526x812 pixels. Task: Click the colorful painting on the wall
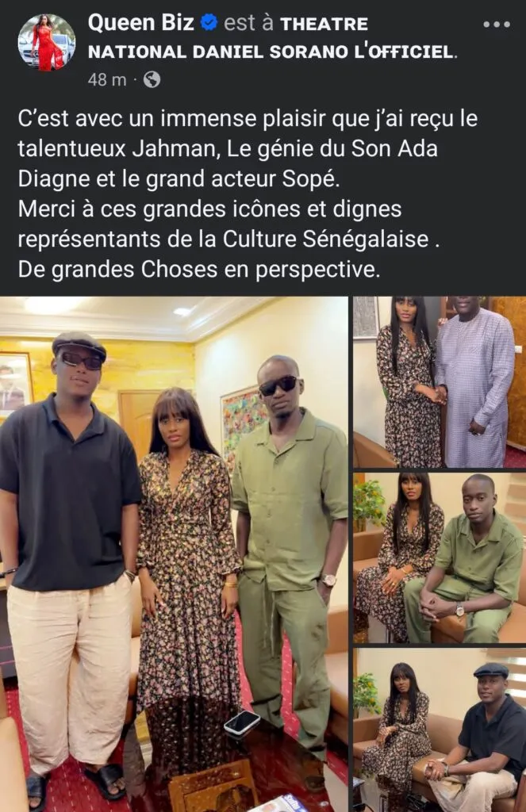[242, 420]
